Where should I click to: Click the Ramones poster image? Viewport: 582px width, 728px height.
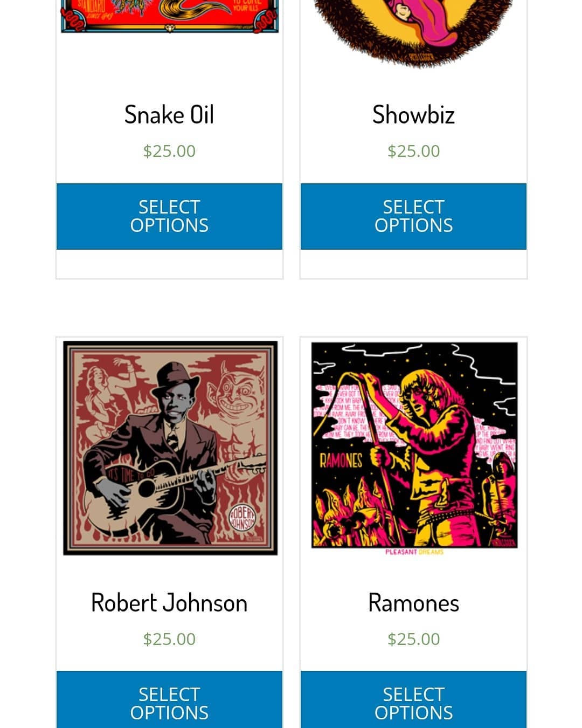tap(414, 445)
